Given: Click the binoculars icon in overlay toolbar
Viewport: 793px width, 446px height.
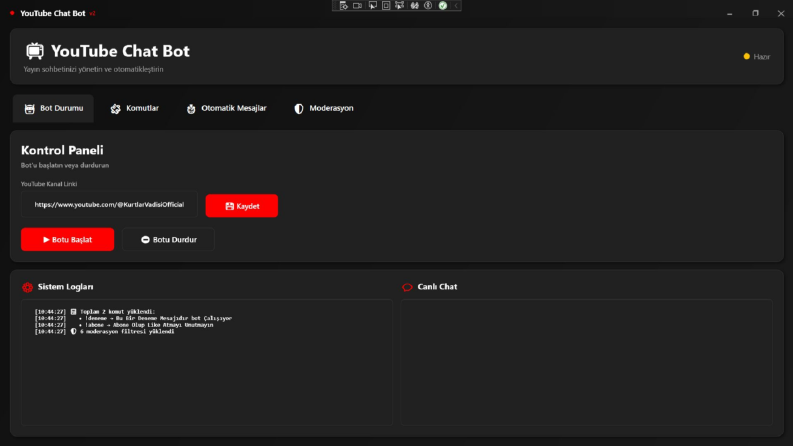Looking at the screenshot, I should [x=415, y=6].
